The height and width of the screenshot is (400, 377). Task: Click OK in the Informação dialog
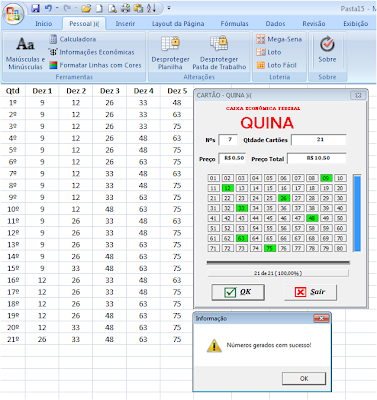[x=304, y=378]
